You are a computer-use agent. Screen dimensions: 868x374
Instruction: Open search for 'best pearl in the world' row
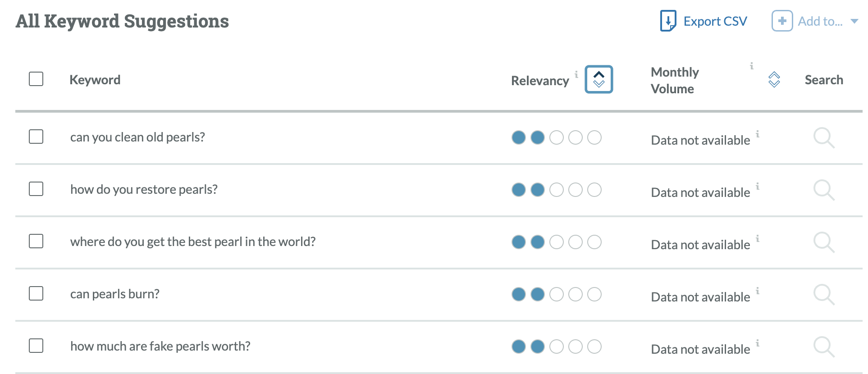(824, 242)
